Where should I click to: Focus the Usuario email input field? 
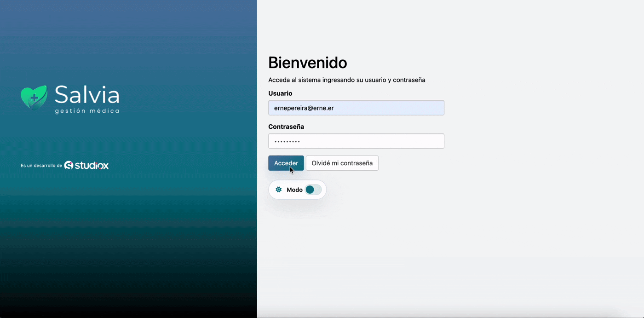356,108
